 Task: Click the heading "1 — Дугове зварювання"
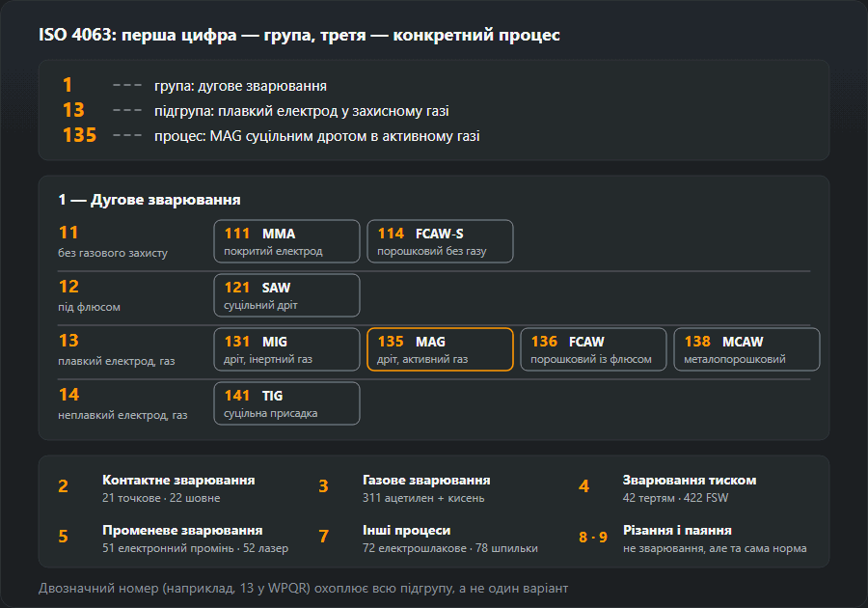tap(149, 200)
